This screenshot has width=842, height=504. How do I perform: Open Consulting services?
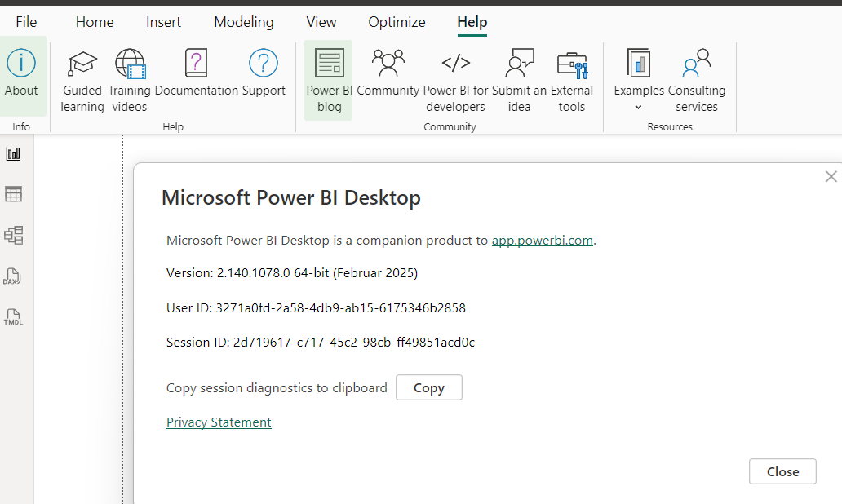pos(697,81)
